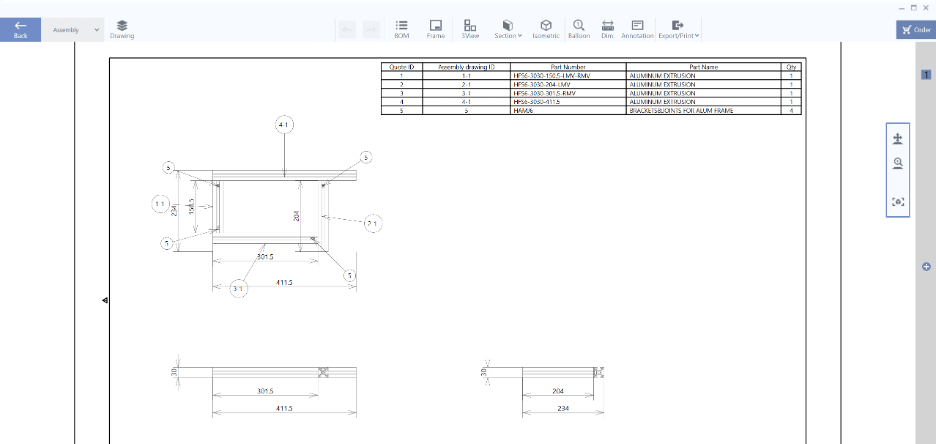Open the Section dropdown
Viewport: 936px width, 444px height.
(x=508, y=29)
